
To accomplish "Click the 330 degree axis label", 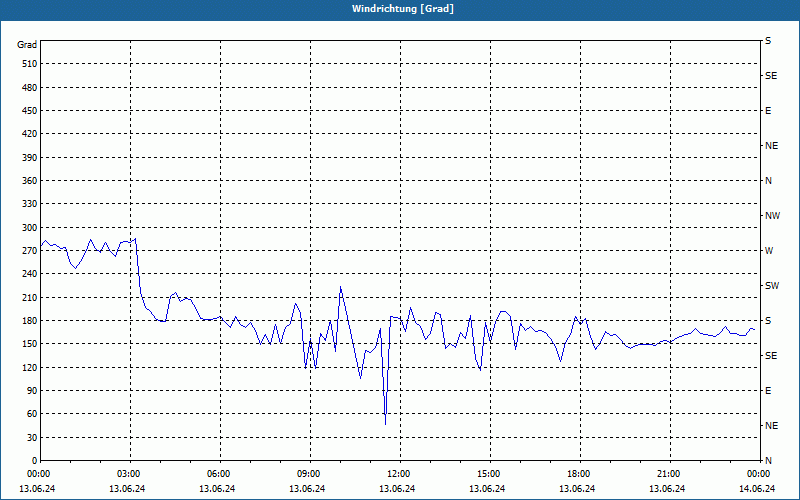I will pyautogui.click(x=30, y=204).
